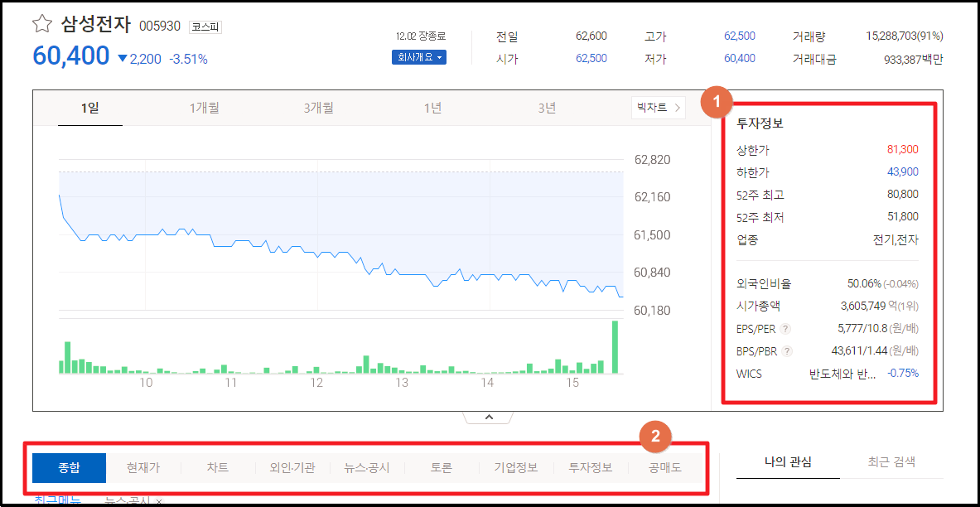980x507 pixels.
Task: Switch chart to 3개월 period
Action: click(x=319, y=109)
